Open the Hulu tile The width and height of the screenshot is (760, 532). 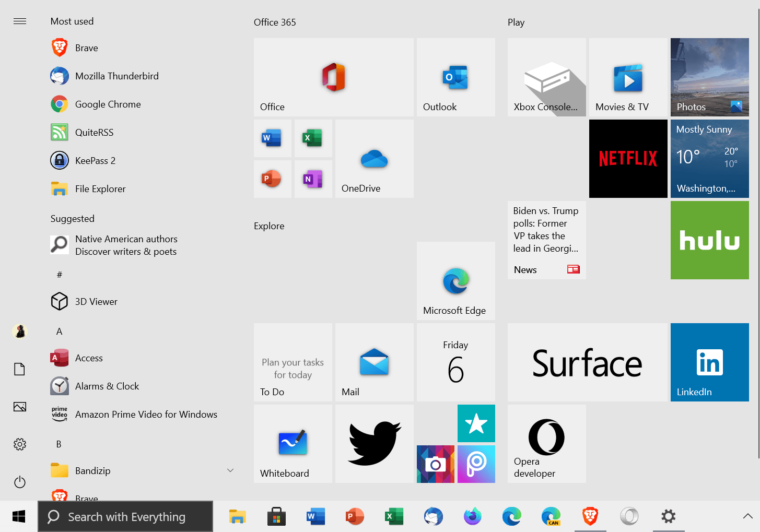709,240
